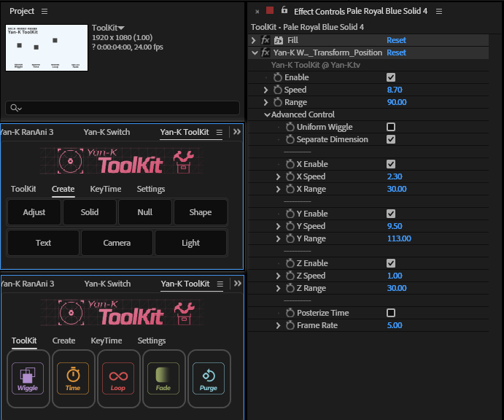Screen dimensions: 504x420
Task: Click the Purge tool icon
Action: pos(209,378)
